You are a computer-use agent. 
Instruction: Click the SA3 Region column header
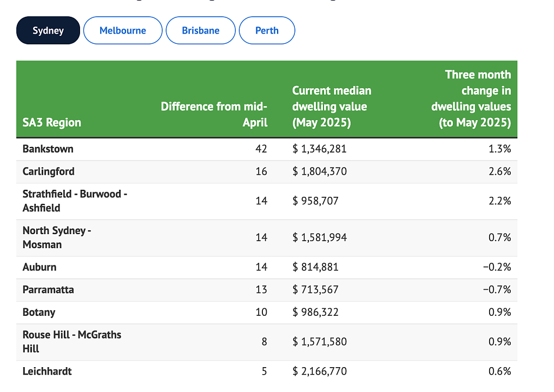tap(52, 123)
